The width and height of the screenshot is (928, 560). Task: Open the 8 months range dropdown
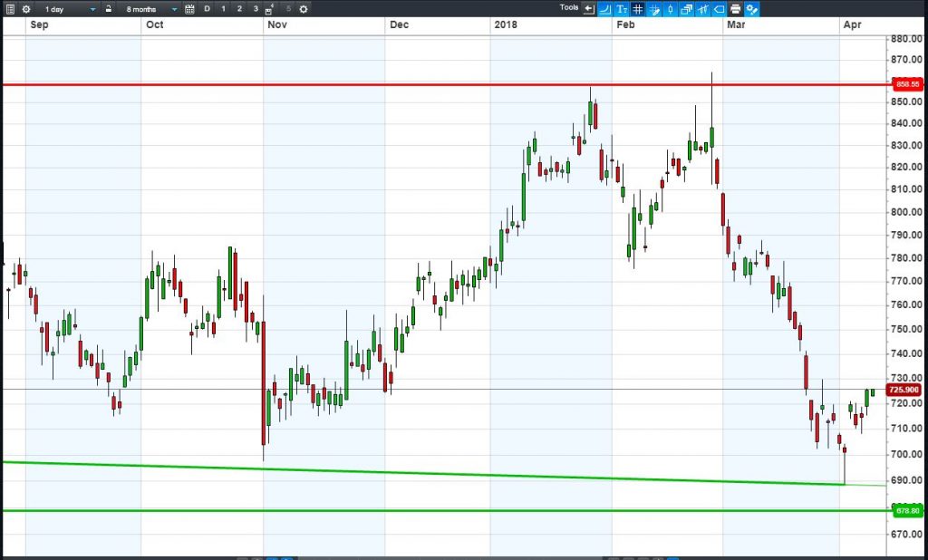pyautogui.click(x=150, y=9)
